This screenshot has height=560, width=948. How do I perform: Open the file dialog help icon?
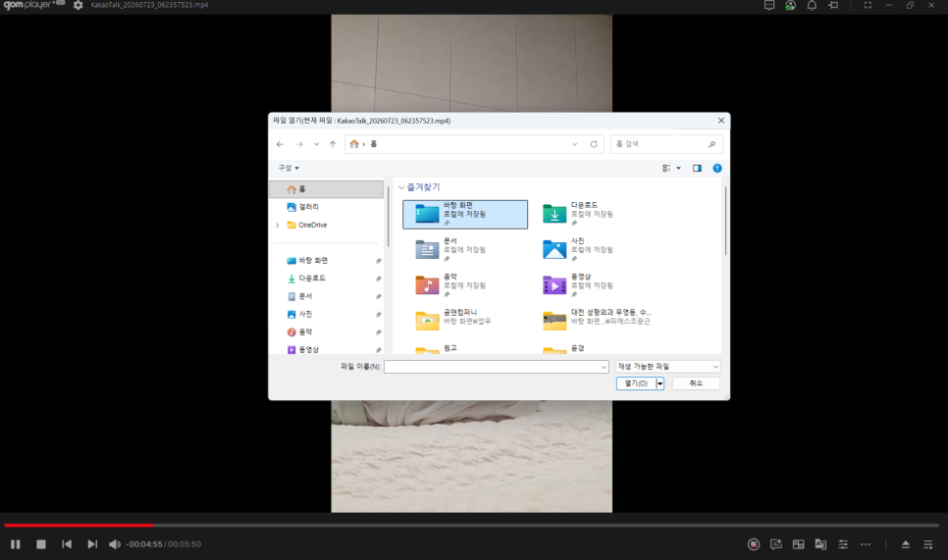click(x=717, y=168)
